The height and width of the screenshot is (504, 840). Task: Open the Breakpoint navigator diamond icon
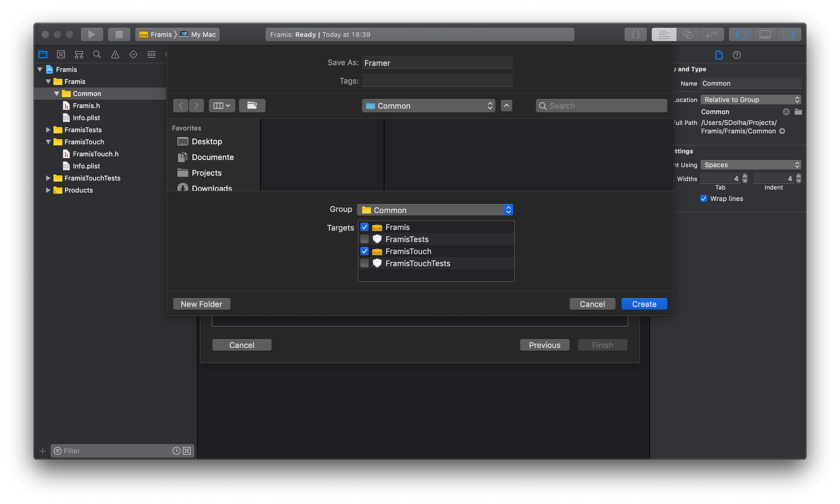[x=133, y=54]
